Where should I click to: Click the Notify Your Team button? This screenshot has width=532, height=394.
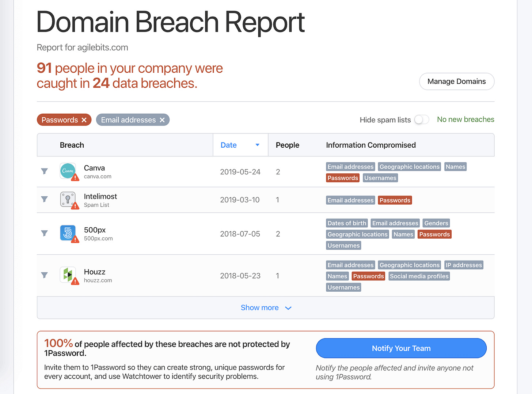coord(401,348)
